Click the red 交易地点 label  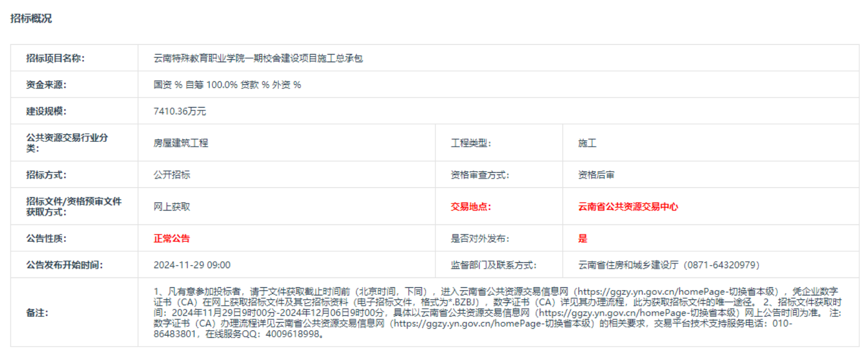point(470,206)
